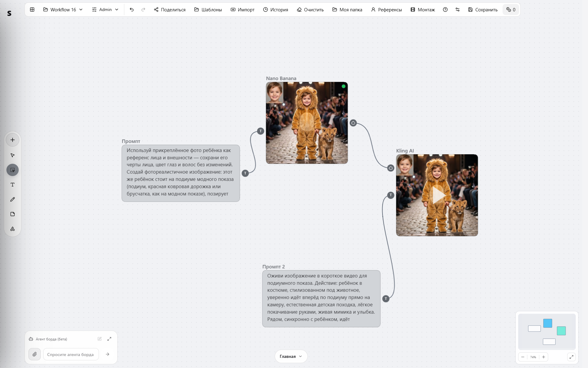Focus the Спросите агента борда input

pyautogui.click(x=71, y=354)
